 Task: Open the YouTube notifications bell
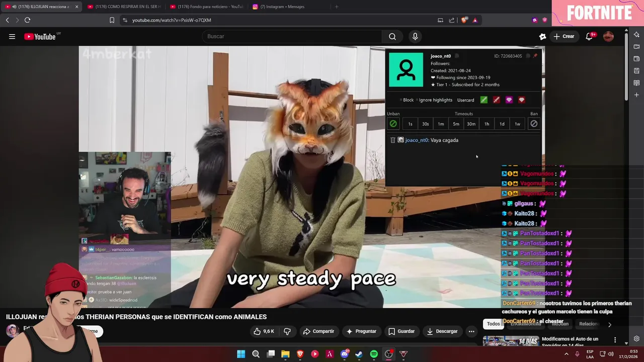coord(590,36)
